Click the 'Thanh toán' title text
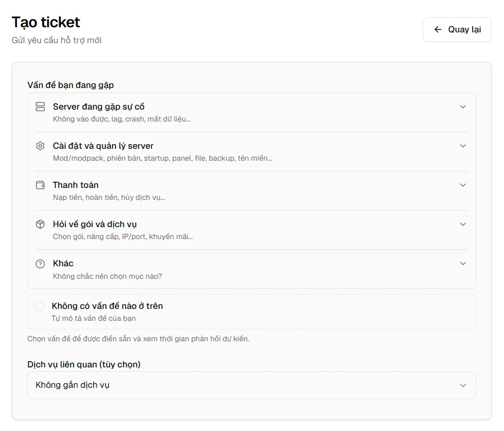The image size is (504, 431). [76, 185]
